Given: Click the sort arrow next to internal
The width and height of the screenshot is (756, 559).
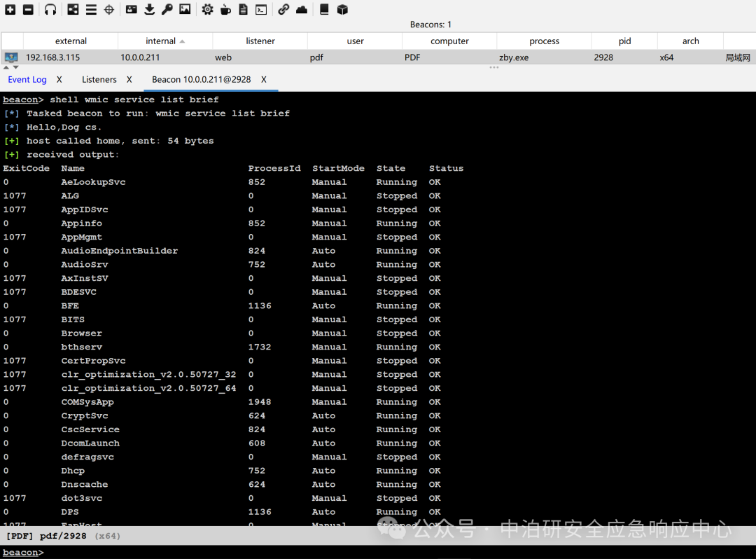Looking at the screenshot, I should coord(182,41).
